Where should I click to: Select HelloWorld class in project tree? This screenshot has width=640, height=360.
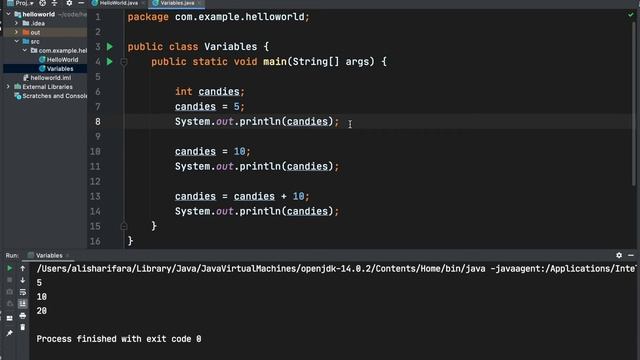[58, 60]
